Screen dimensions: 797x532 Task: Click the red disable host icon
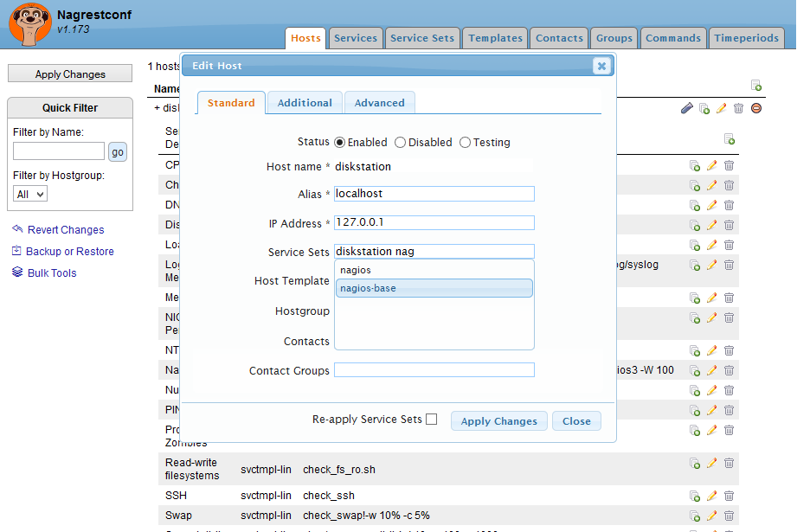point(756,108)
